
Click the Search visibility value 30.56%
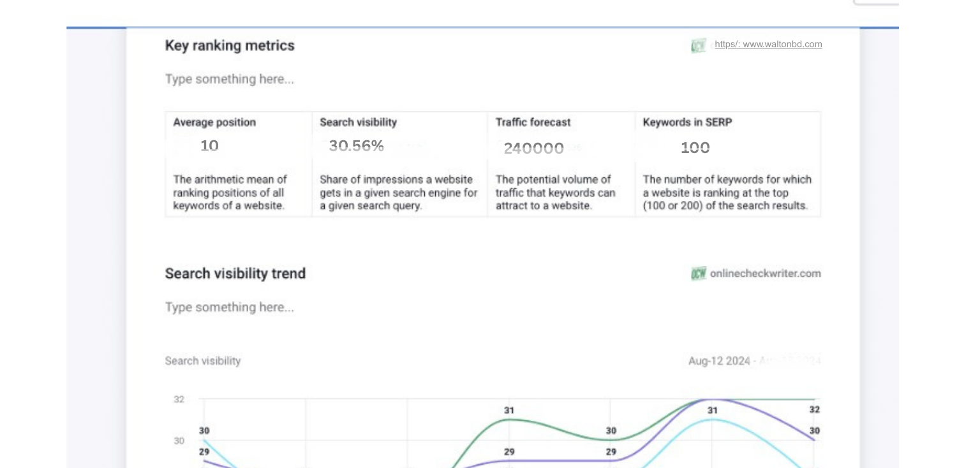point(356,146)
